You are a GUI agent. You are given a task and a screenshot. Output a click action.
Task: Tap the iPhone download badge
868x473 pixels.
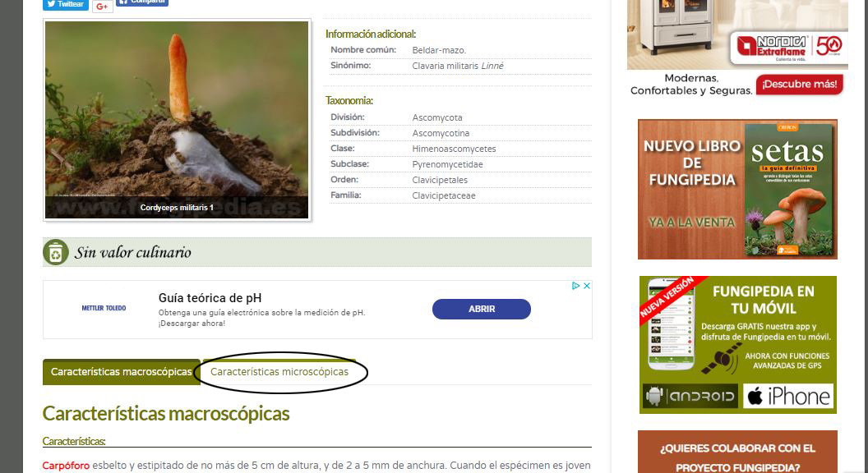788,397
